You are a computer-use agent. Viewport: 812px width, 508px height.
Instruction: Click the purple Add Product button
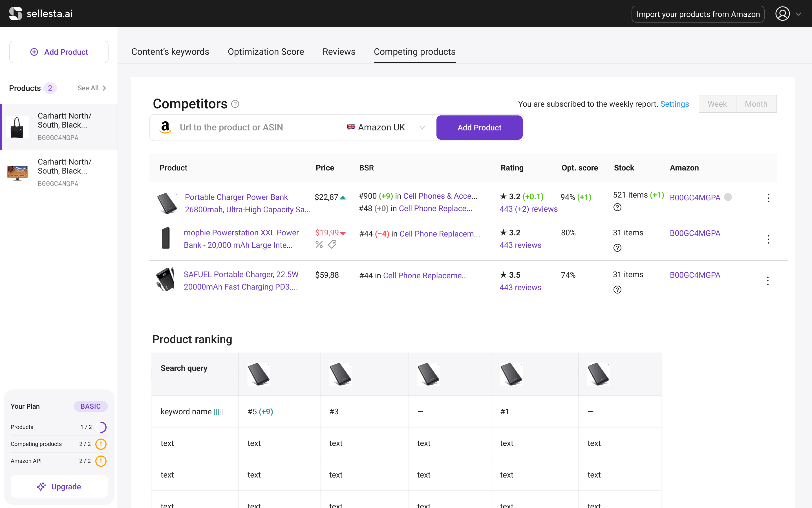tap(479, 128)
